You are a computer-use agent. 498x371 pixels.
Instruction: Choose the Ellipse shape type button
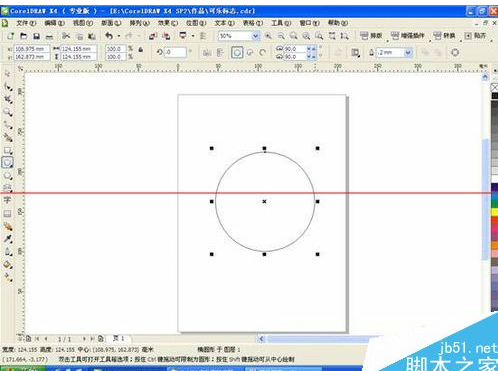[x=237, y=52]
